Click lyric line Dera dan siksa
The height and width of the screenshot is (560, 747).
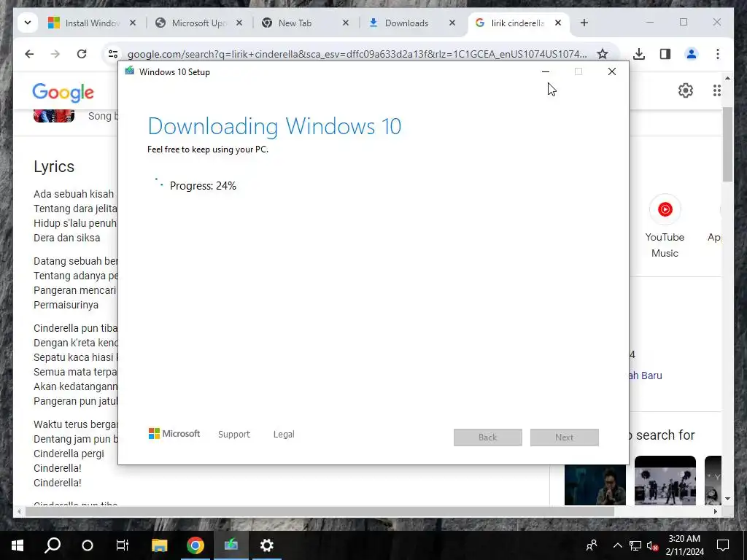(x=66, y=238)
